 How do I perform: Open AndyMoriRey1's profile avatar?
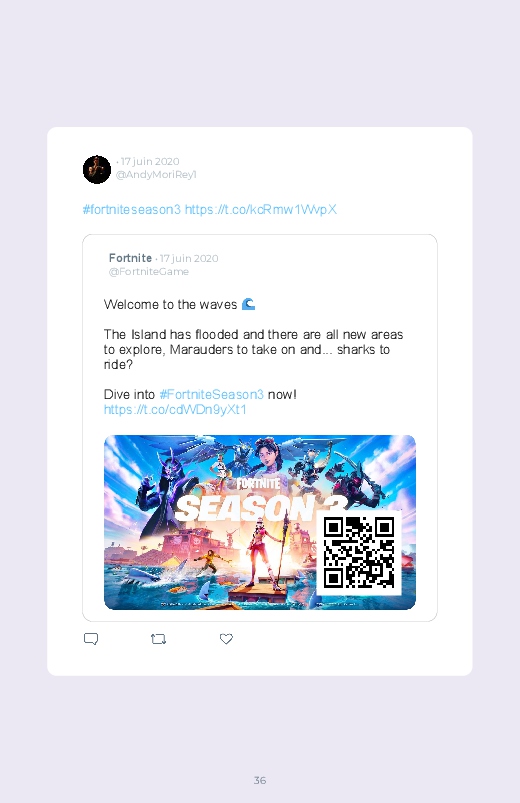tap(97, 170)
